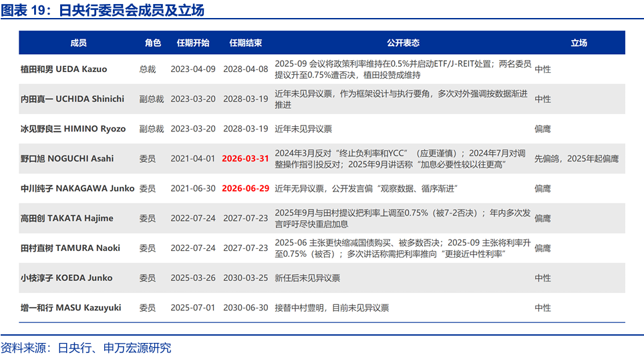
Task: Click the 小枝淳子 KOEDA Junko name cell
Action: [66, 278]
